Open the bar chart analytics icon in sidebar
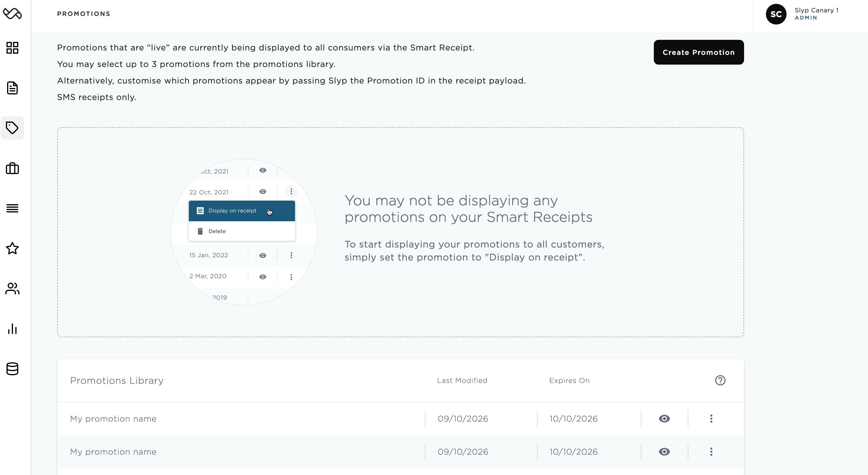 tap(12, 328)
